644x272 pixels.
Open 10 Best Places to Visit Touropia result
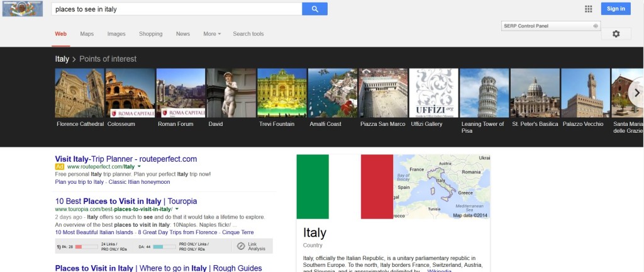click(x=126, y=201)
